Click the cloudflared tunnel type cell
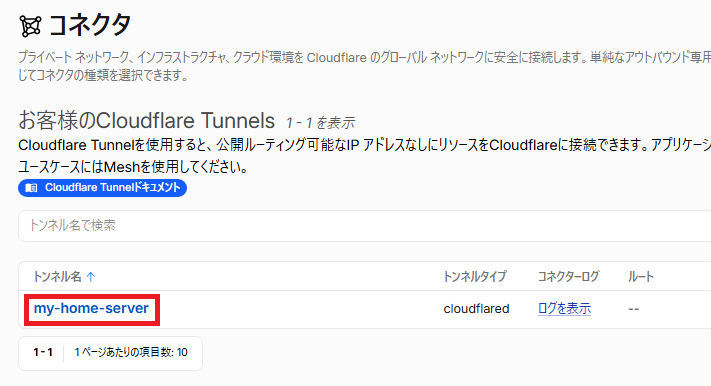 tap(477, 309)
